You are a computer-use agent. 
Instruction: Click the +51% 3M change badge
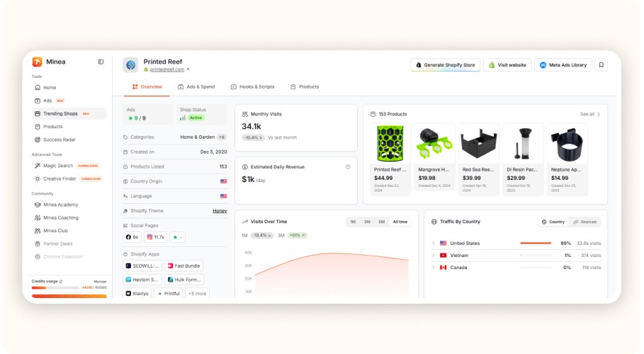298,235
